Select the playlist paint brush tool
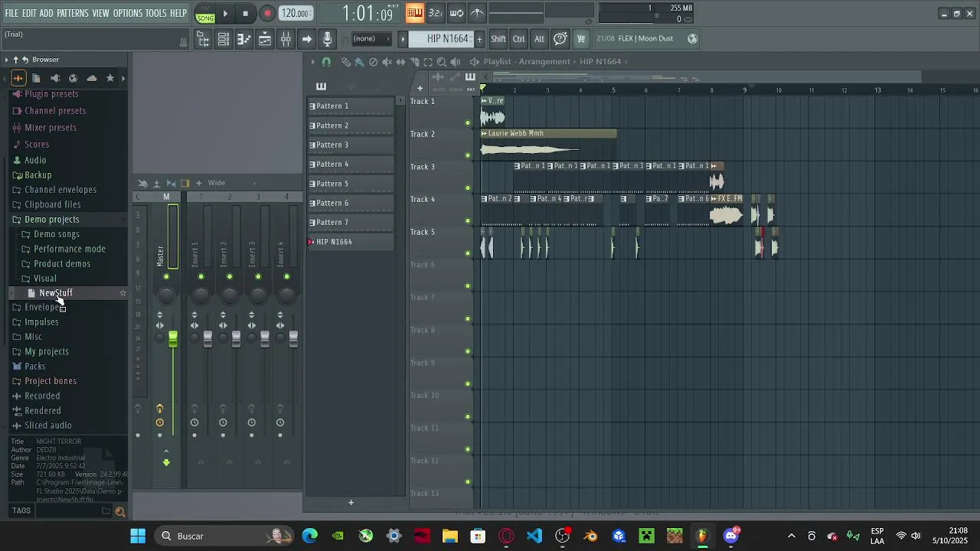This screenshot has width=980, height=551. point(359,62)
